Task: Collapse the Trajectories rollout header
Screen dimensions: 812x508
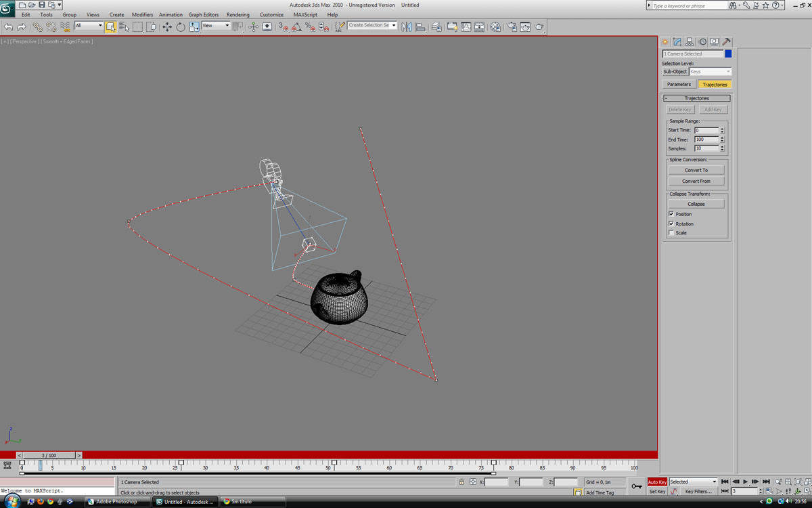Action: coord(696,98)
